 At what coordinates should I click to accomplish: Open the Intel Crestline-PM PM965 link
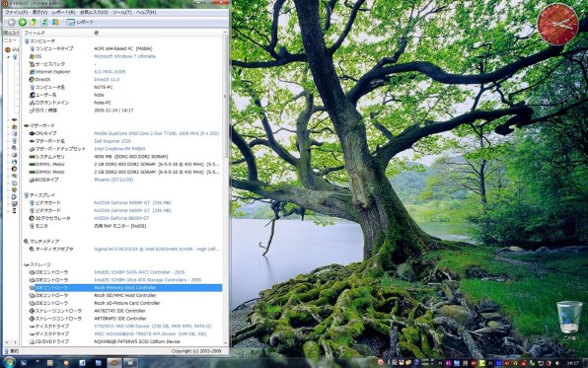(x=119, y=149)
